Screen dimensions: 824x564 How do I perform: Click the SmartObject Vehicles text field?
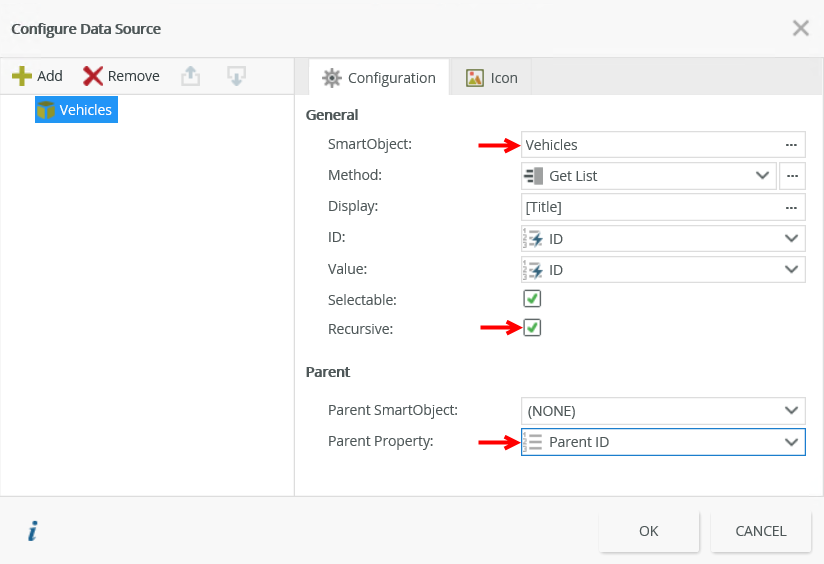click(x=648, y=145)
